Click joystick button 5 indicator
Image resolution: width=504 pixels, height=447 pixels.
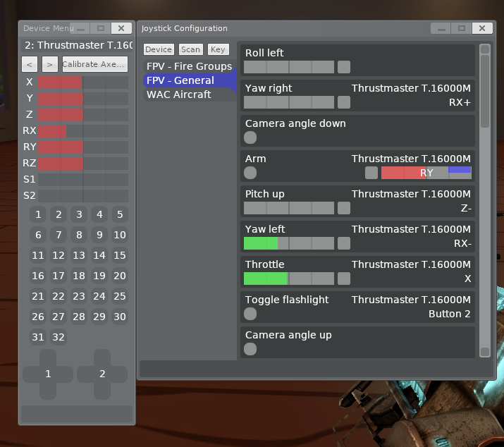[x=120, y=214]
